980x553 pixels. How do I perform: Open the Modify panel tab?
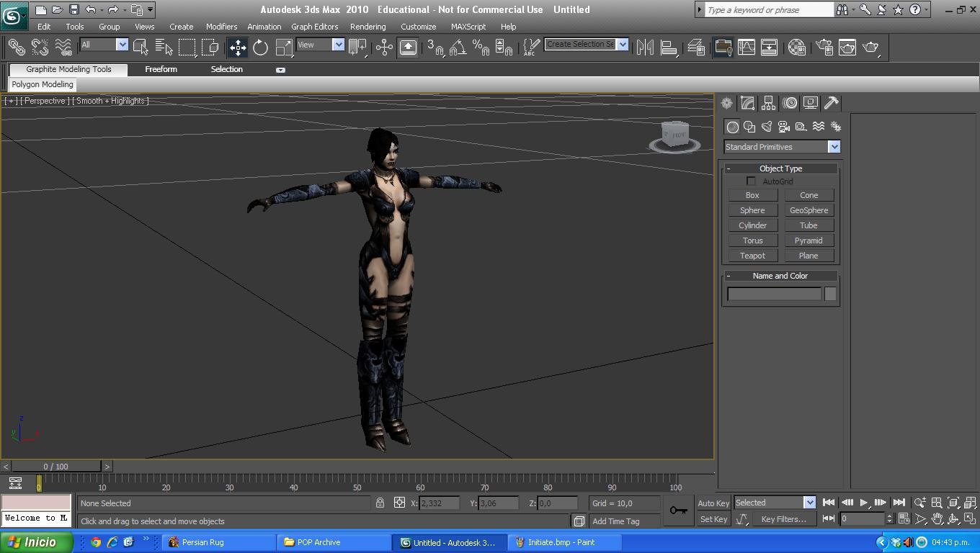coord(747,103)
